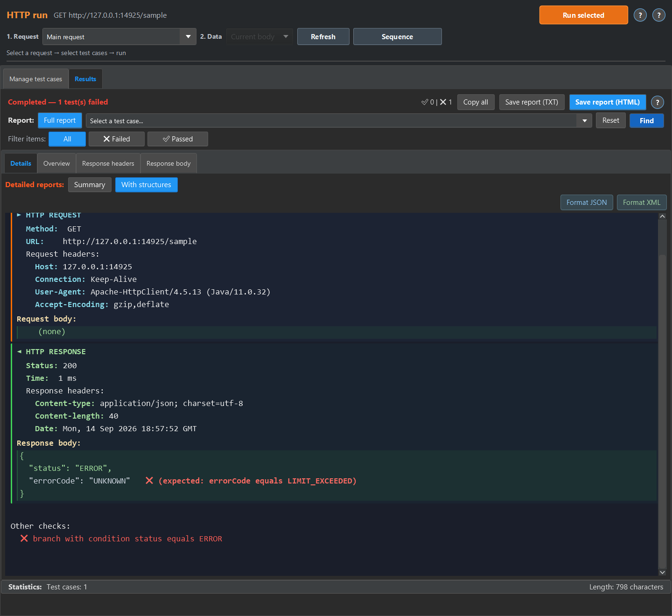Toggle the Full report view
Screen dimensions: 672x616
point(60,120)
